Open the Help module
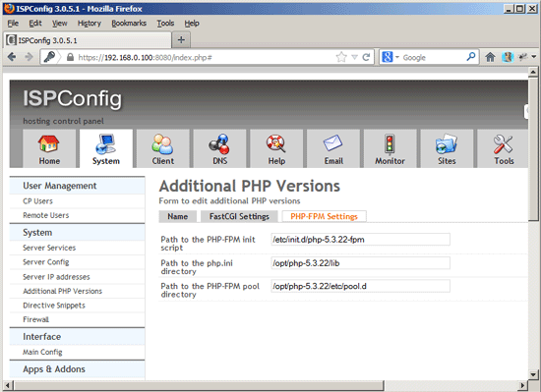 276,149
